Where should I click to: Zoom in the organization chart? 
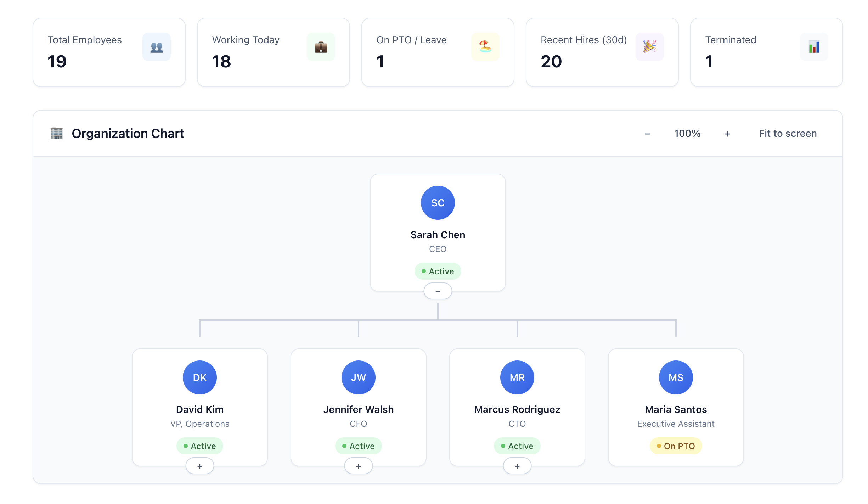coord(727,134)
